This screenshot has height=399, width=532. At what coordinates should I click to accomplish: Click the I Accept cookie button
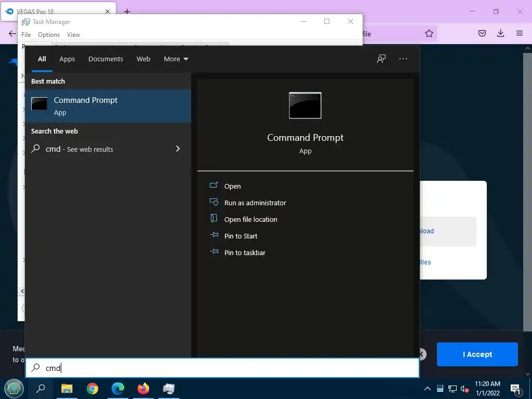pyautogui.click(x=477, y=354)
